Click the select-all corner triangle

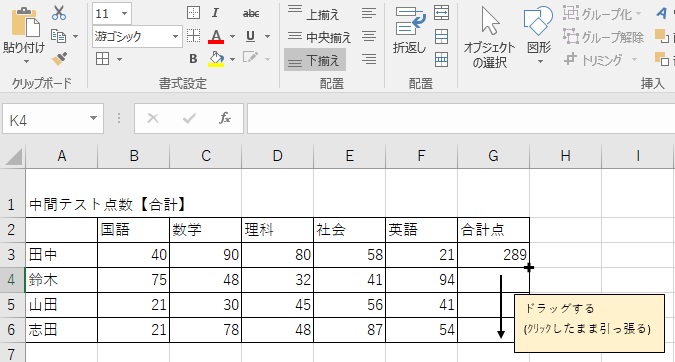[13, 156]
